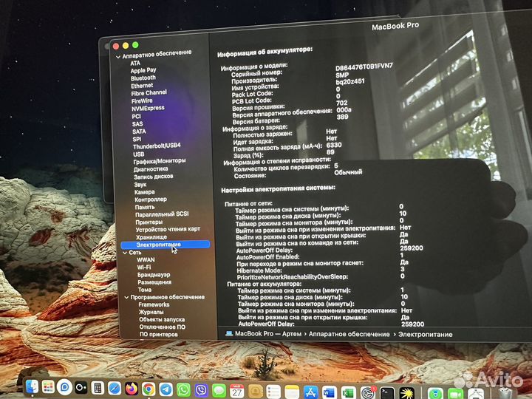The width and height of the screenshot is (532, 399).
Task: Collapse the Сеть section chevron
Action: (x=125, y=253)
